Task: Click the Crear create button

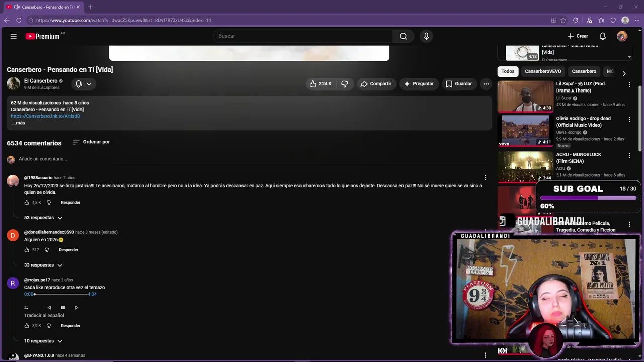Action: [578, 36]
